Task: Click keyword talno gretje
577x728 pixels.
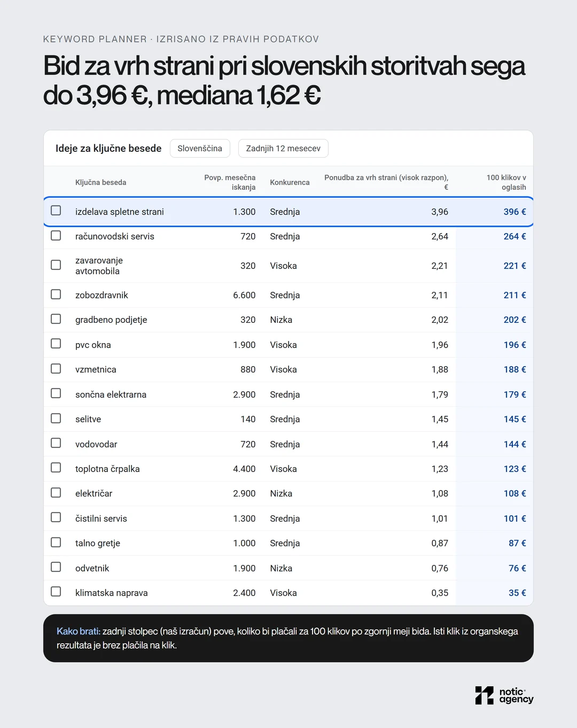Action: tap(98, 543)
